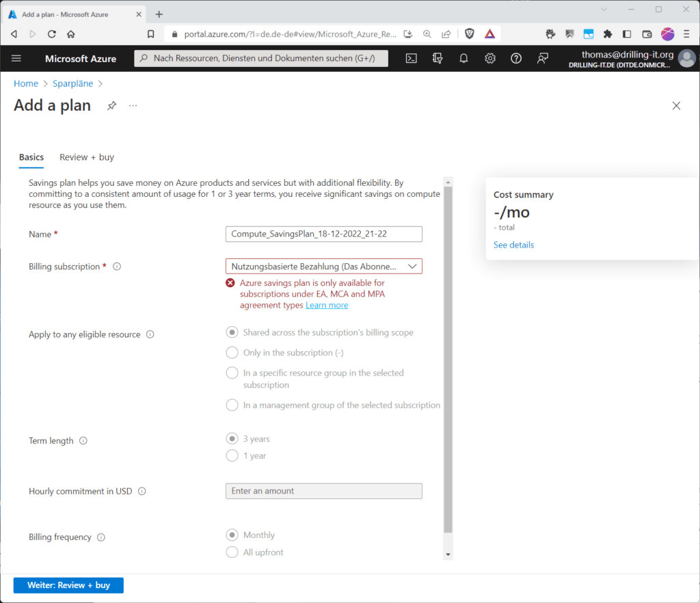Go to Home breadcrumb
Image resolution: width=700 pixels, height=603 pixels.
click(x=26, y=83)
